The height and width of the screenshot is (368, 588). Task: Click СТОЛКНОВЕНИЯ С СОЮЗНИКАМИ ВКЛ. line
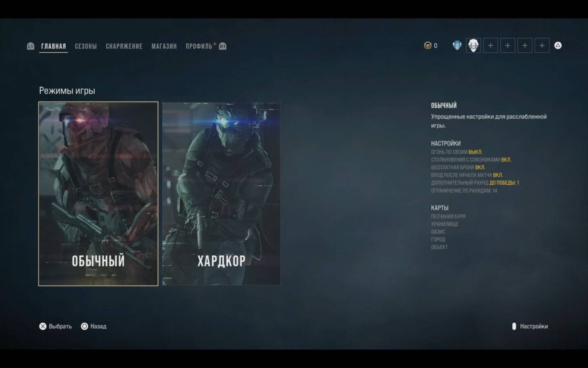click(471, 160)
